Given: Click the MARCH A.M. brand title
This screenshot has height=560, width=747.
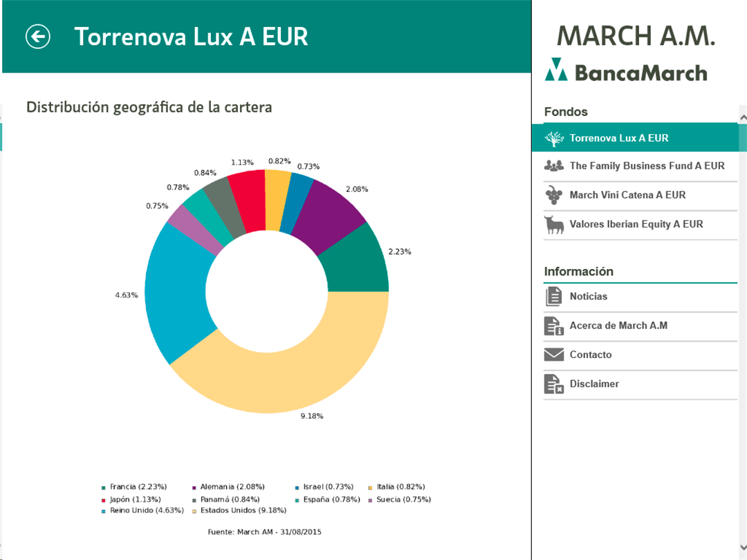Looking at the screenshot, I should pos(636,36).
